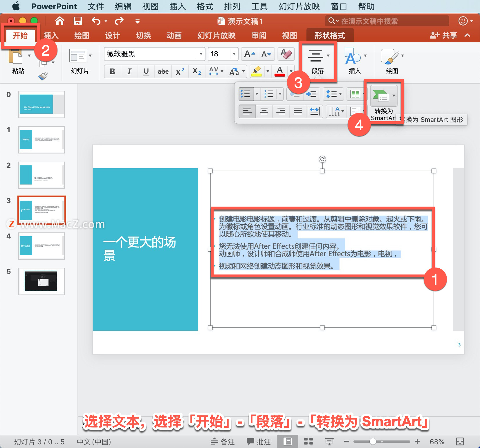Align paragraph text right
This screenshot has height=448, width=480.
(x=281, y=111)
